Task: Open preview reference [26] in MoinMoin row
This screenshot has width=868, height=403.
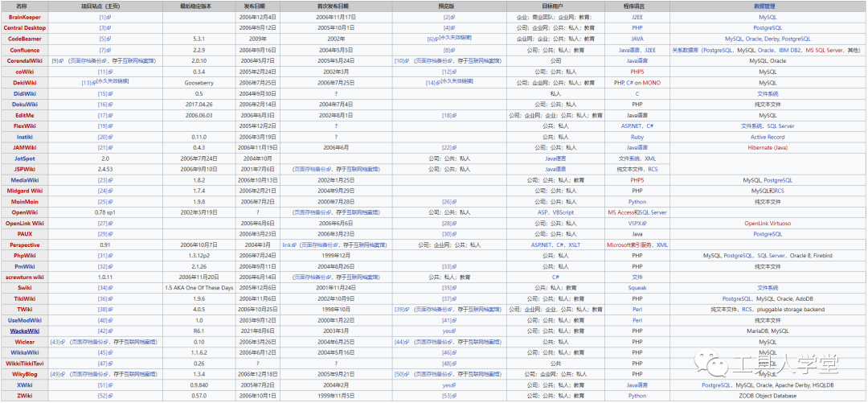Action: coord(449,202)
